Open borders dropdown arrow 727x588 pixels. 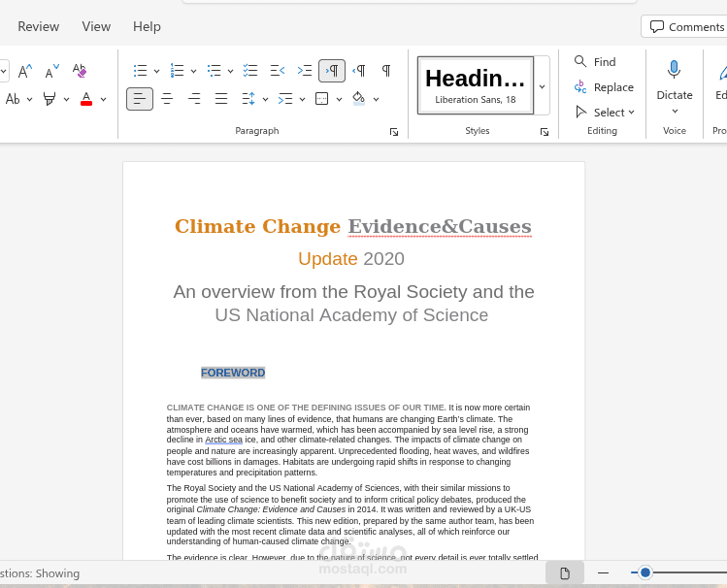pyautogui.click(x=339, y=100)
